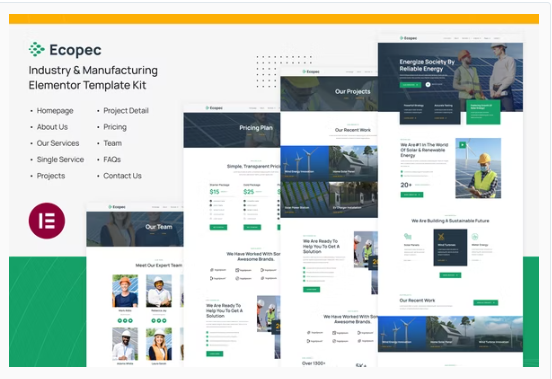The image size is (552, 379).
Task: Click the 'Team' list item
Action: click(112, 143)
